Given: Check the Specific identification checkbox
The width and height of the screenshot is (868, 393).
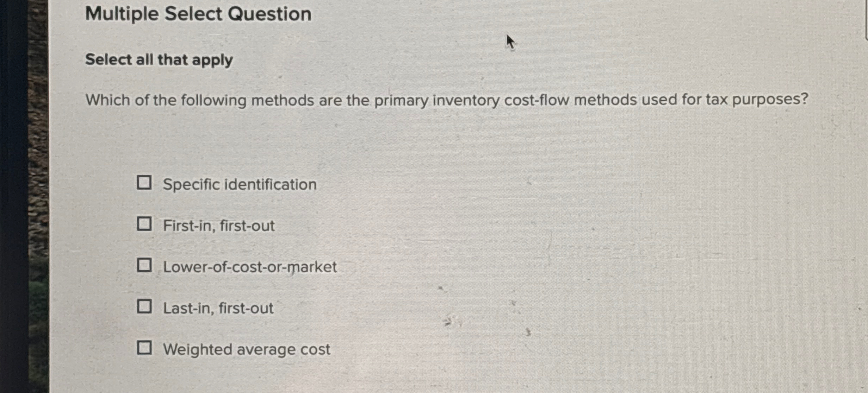Looking at the screenshot, I should (x=145, y=182).
